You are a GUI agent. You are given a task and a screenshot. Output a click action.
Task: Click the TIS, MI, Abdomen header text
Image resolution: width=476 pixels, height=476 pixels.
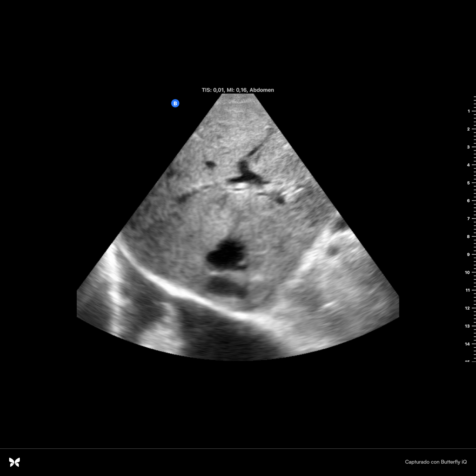238,90
